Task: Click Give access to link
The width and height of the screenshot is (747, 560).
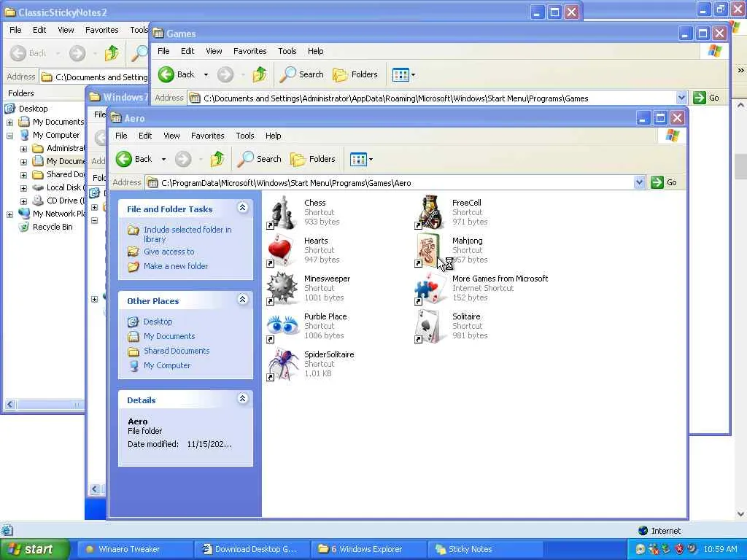Action: point(169,252)
